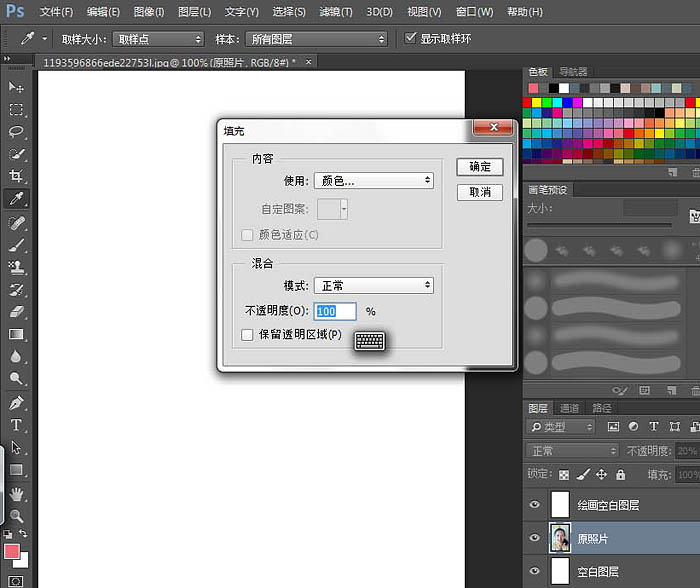700x588 pixels.
Task: Select the Eraser tool
Action: pyautogui.click(x=17, y=311)
